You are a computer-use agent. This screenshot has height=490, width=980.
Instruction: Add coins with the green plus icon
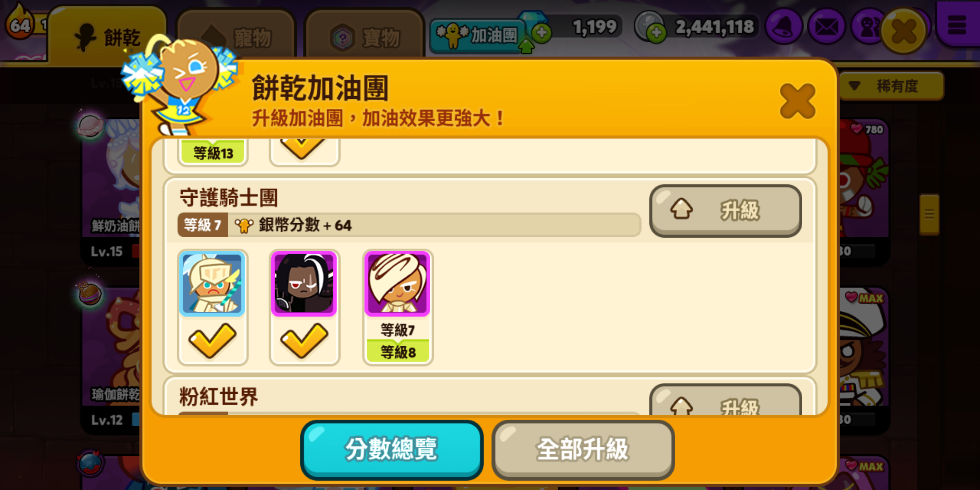[x=656, y=32]
